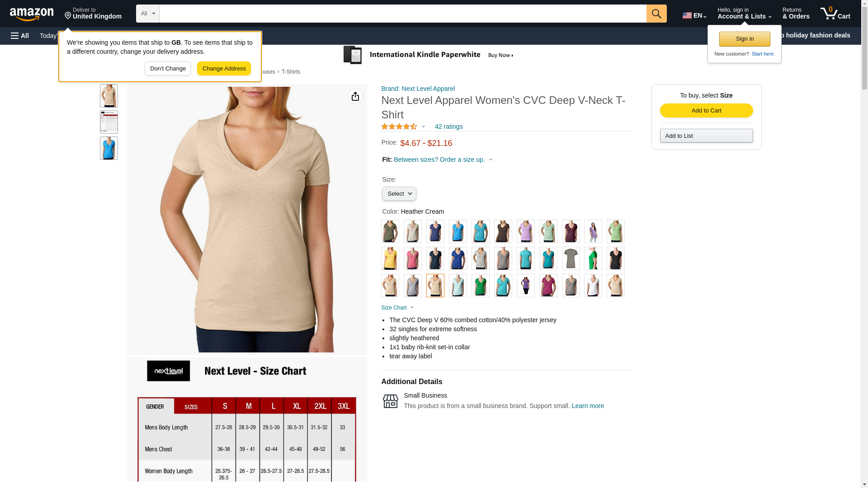Screen dimensions: 868x488
Task: Expand the Size Chart section
Action: pos(397,308)
